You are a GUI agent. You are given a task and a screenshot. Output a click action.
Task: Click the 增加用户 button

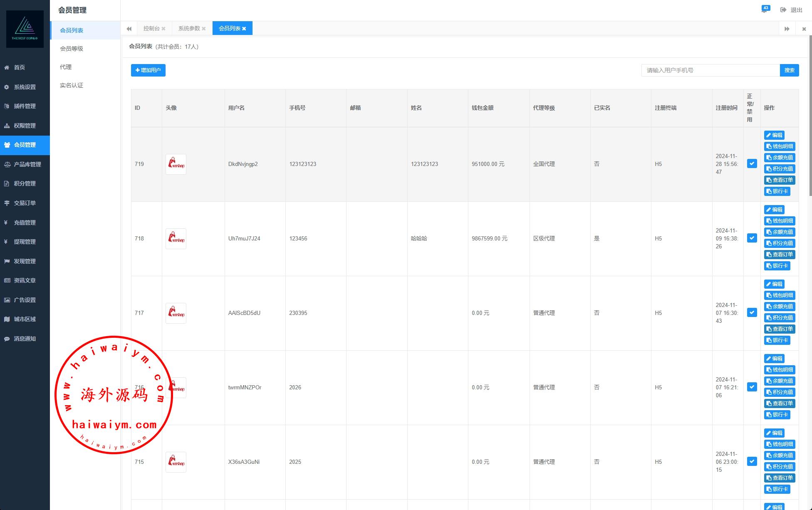click(x=148, y=70)
